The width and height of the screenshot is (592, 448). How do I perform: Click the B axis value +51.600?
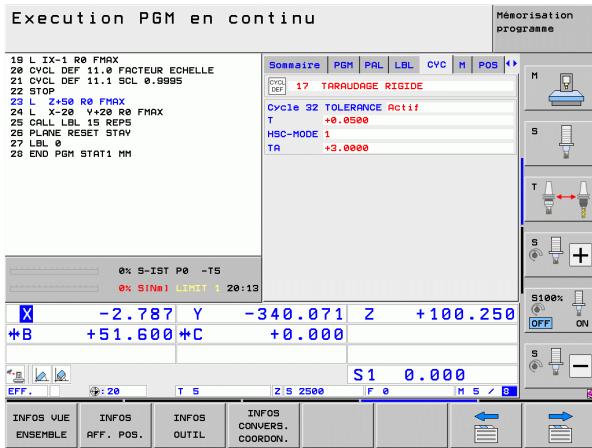130,334
